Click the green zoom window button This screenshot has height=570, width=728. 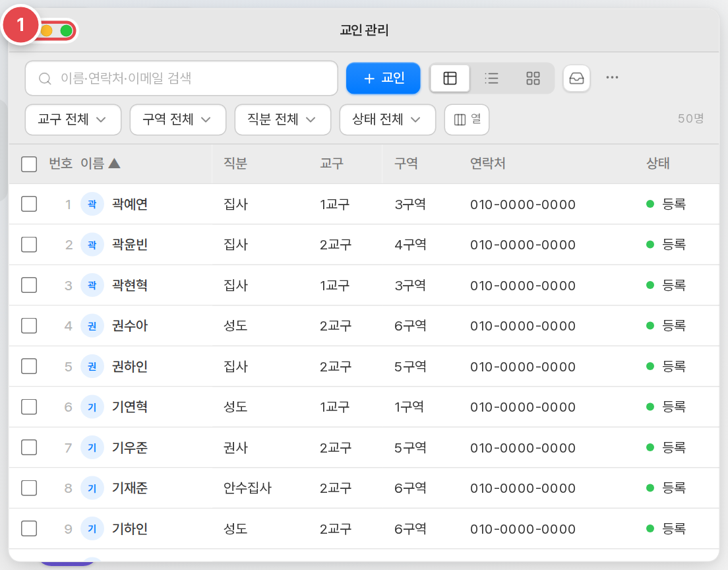pyautogui.click(x=67, y=30)
